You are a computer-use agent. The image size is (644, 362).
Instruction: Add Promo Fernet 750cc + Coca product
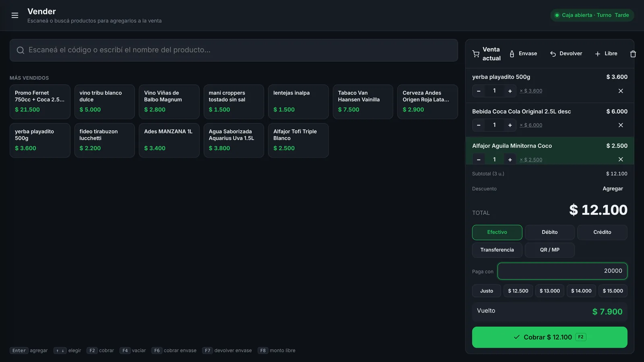click(x=40, y=102)
